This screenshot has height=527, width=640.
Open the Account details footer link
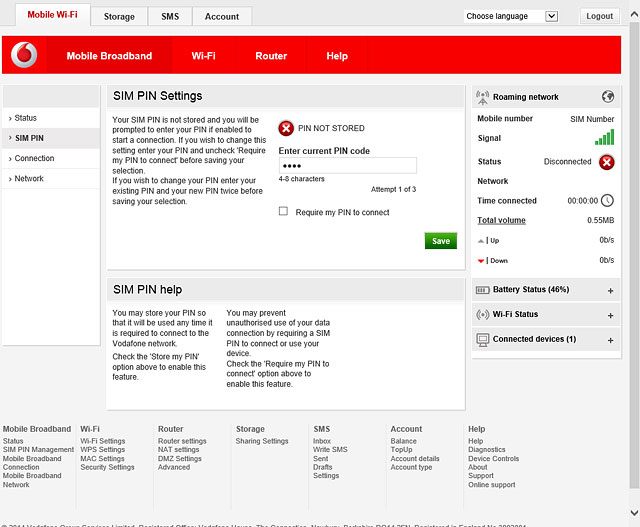(x=415, y=458)
